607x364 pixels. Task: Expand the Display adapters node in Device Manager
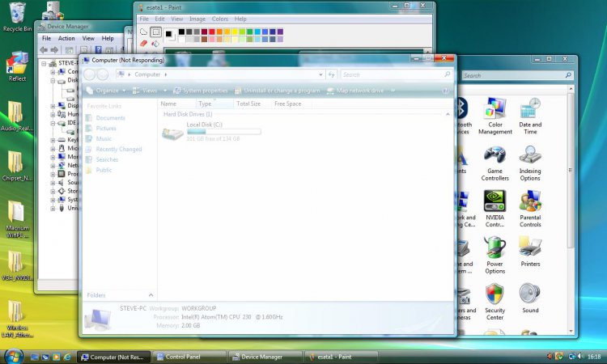[53, 106]
